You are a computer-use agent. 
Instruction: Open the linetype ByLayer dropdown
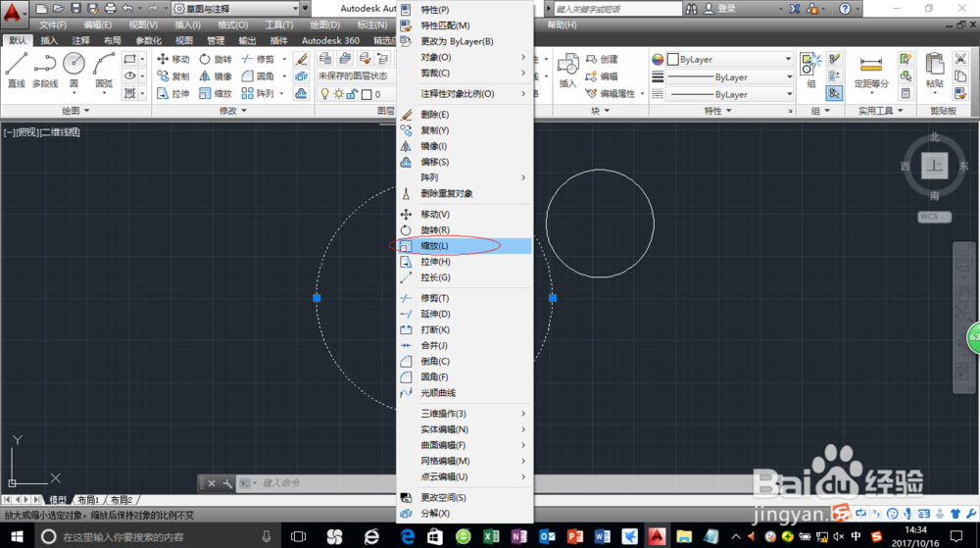[x=730, y=94]
